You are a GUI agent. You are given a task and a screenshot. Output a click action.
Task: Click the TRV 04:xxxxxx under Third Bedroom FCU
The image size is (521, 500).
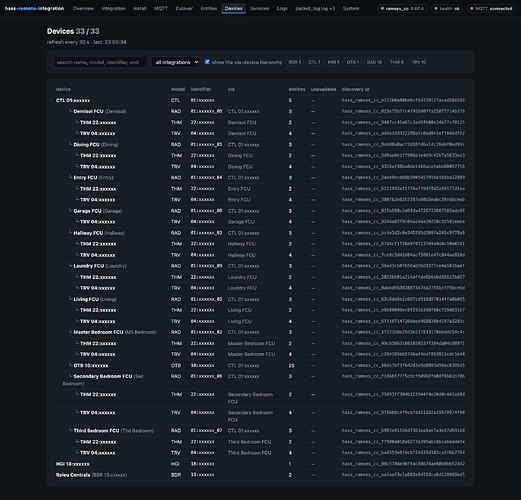click(x=98, y=453)
